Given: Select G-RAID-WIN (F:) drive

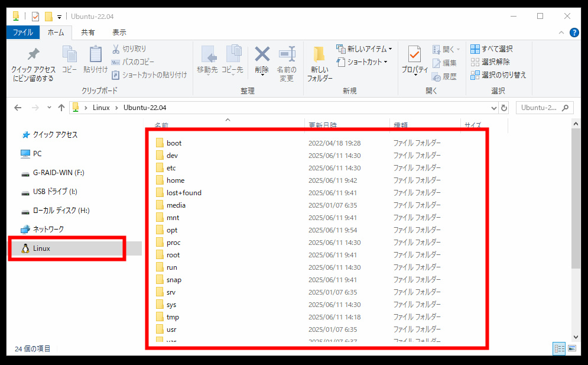Looking at the screenshot, I should pos(53,173).
